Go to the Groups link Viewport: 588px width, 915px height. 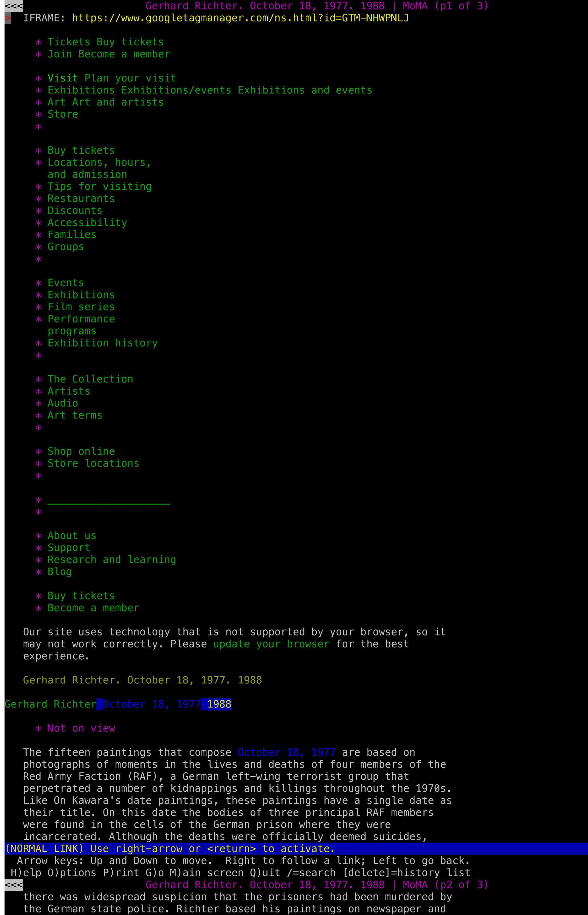[66, 247]
